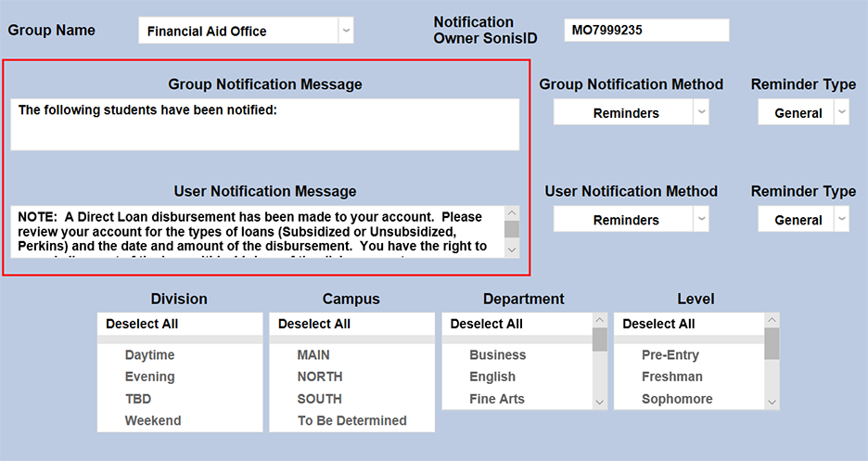Select English department option
Image resolution: width=868 pixels, height=461 pixels.
tap(492, 377)
